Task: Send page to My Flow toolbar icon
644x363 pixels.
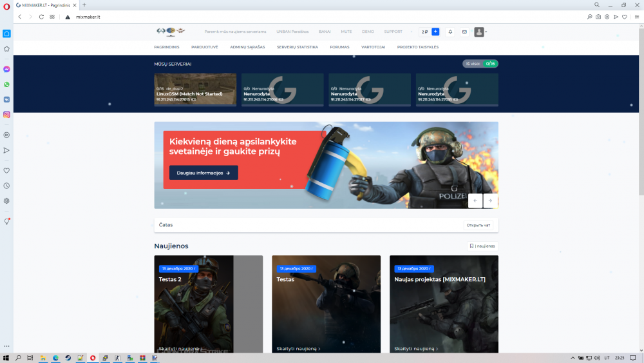Action: tap(616, 17)
